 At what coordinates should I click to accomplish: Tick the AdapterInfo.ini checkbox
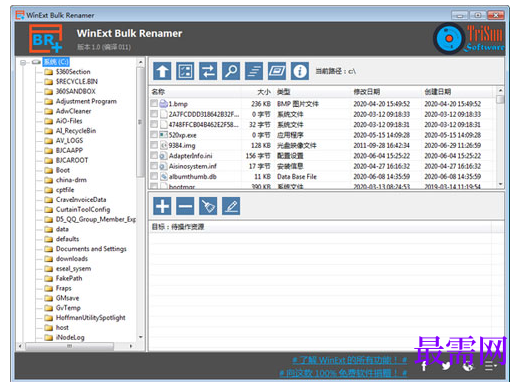pyautogui.click(x=154, y=155)
